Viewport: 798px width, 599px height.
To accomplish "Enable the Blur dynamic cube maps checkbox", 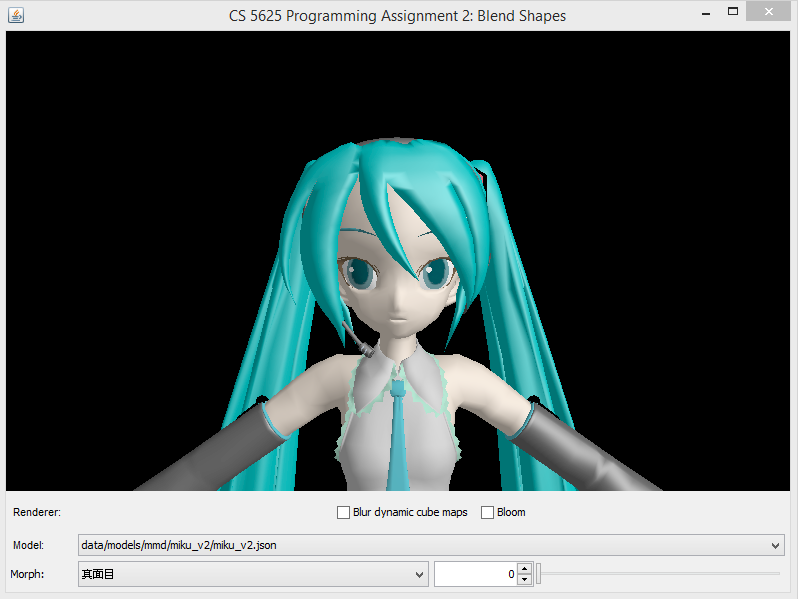I will click(x=344, y=513).
